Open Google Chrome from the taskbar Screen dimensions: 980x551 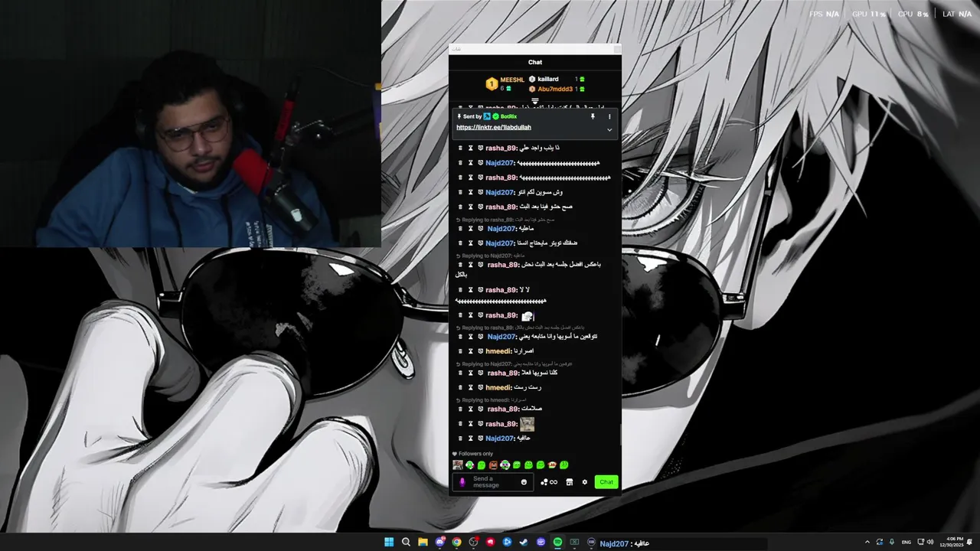(456, 543)
